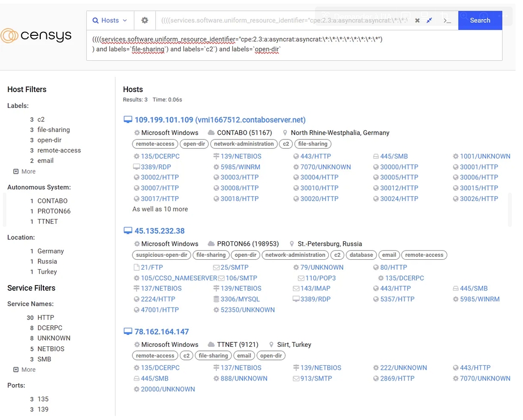Select the Germany location filter
Image resolution: width=523 pixels, height=420 pixels.
click(50, 251)
